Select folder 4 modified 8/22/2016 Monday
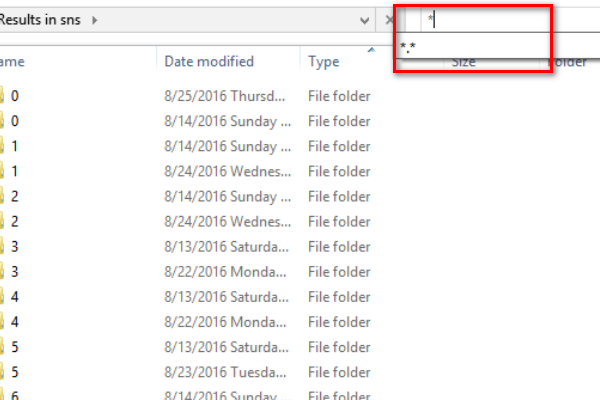 [x=186, y=322]
